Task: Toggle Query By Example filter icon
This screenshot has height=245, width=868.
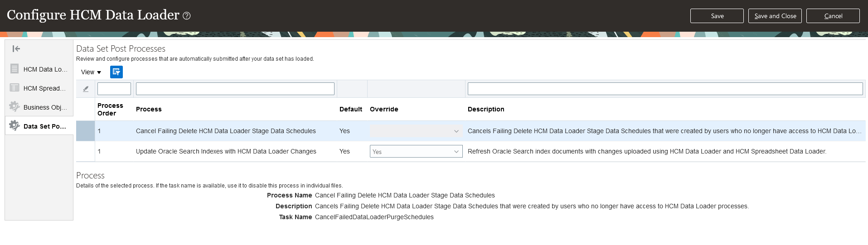Action: [116, 72]
